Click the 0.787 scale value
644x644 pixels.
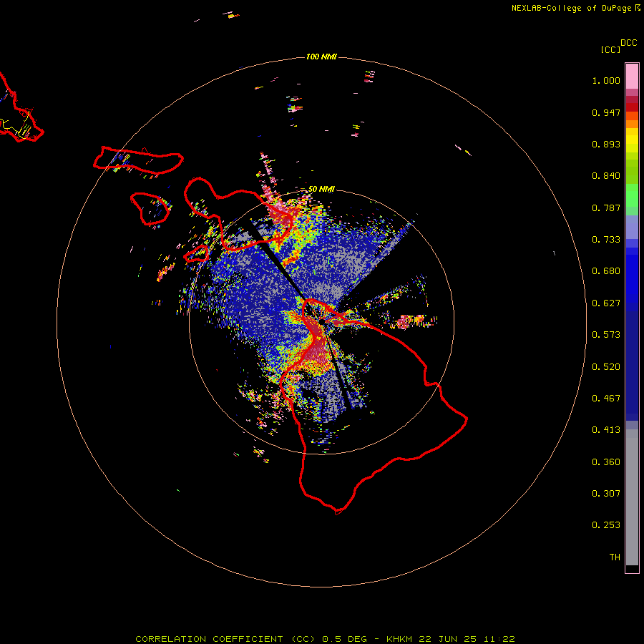point(606,208)
